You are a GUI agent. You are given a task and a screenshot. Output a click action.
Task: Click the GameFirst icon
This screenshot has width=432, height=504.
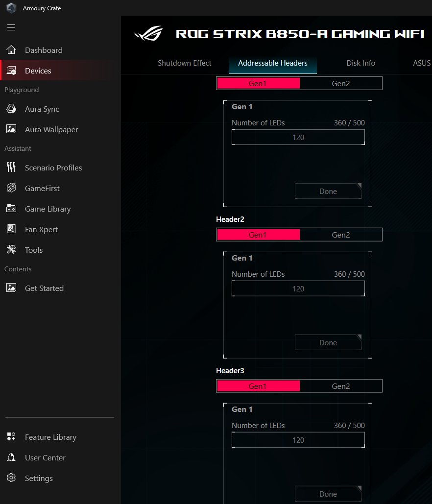(11, 188)
